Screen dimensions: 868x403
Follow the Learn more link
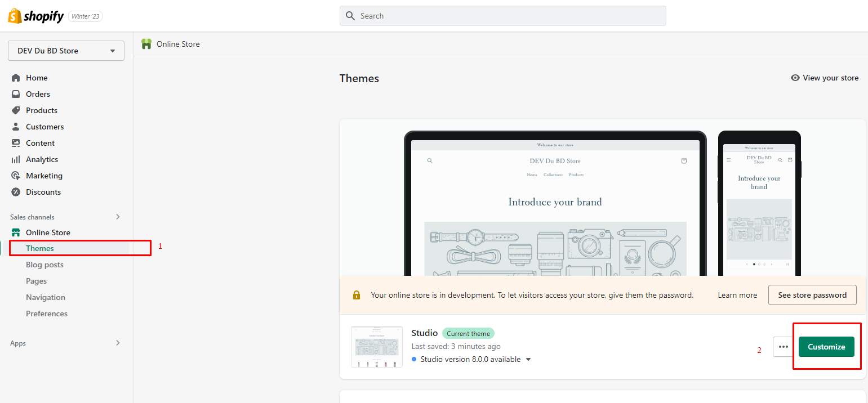[737, 295]
